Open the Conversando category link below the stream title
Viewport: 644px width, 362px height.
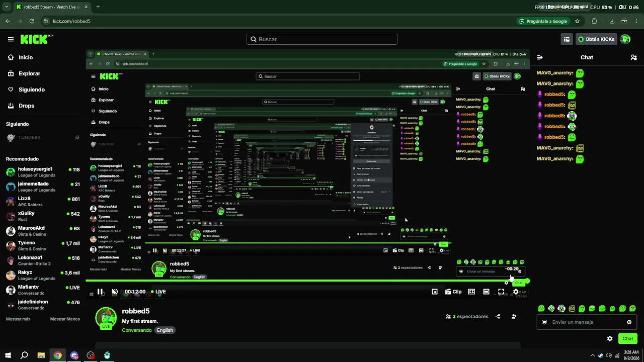coord(136,330)
